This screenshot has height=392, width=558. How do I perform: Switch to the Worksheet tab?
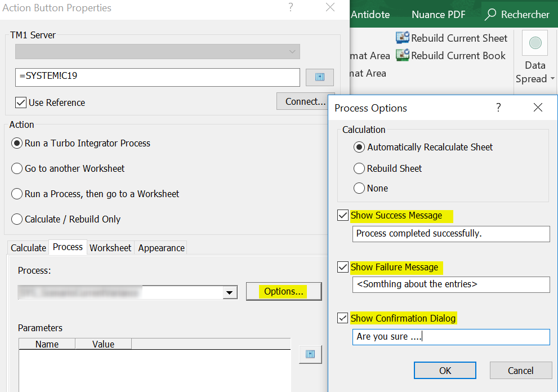click(x=110, y=248)
